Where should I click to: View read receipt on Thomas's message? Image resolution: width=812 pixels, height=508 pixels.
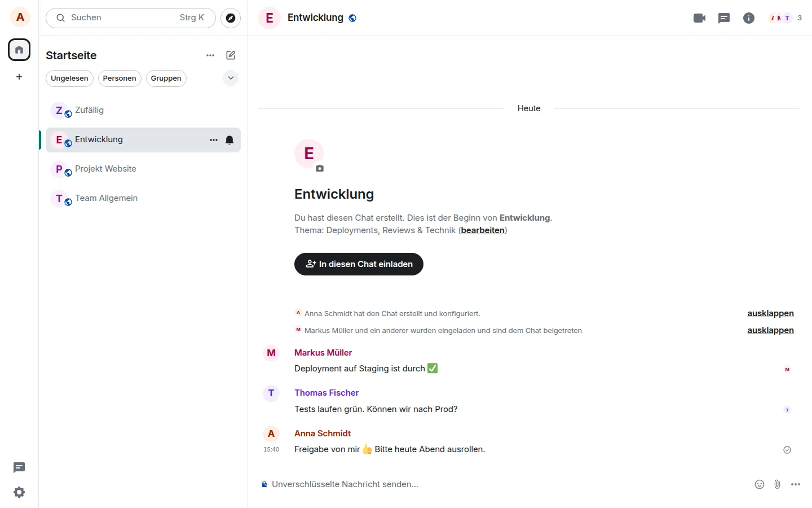click(787, 410)
